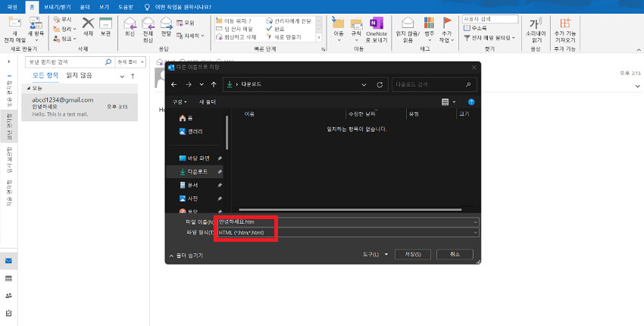Click the refresh icon in save dialog

click(x=380, y=85)
